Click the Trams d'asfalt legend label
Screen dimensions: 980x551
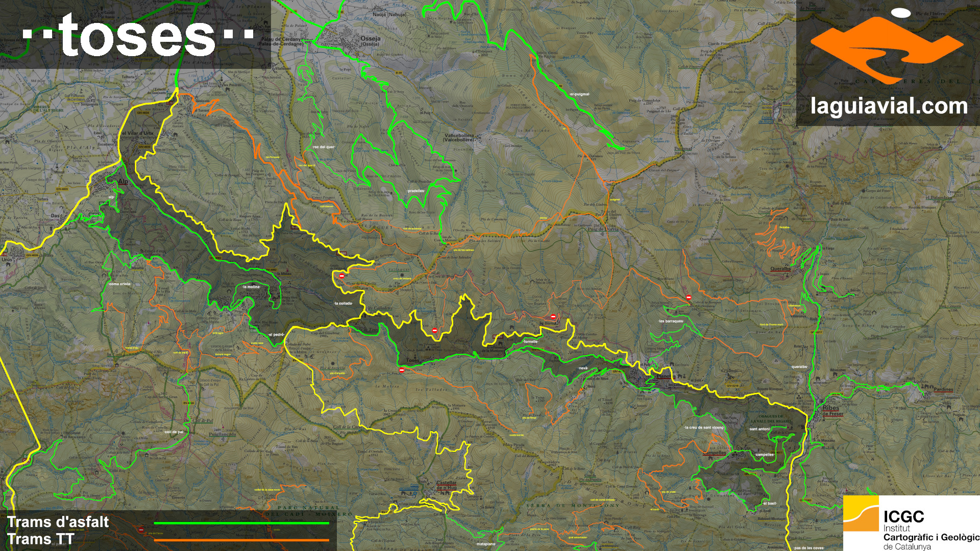[x=58, y=522]
